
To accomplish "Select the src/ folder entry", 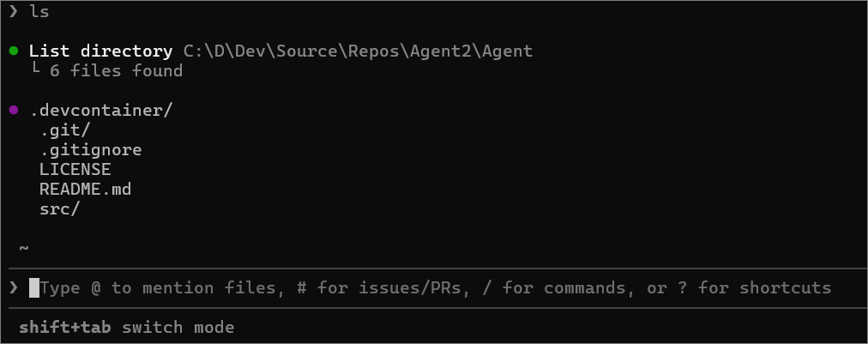I will point(60,208).
